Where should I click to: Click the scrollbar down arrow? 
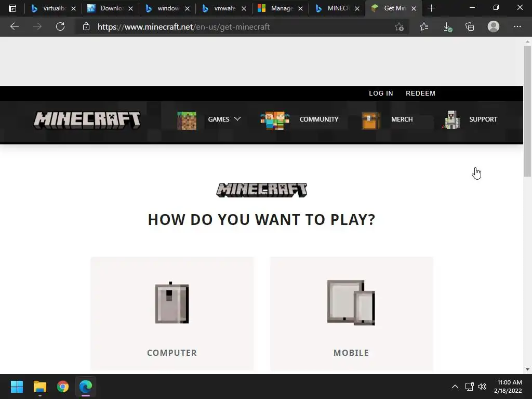[527, 369]
